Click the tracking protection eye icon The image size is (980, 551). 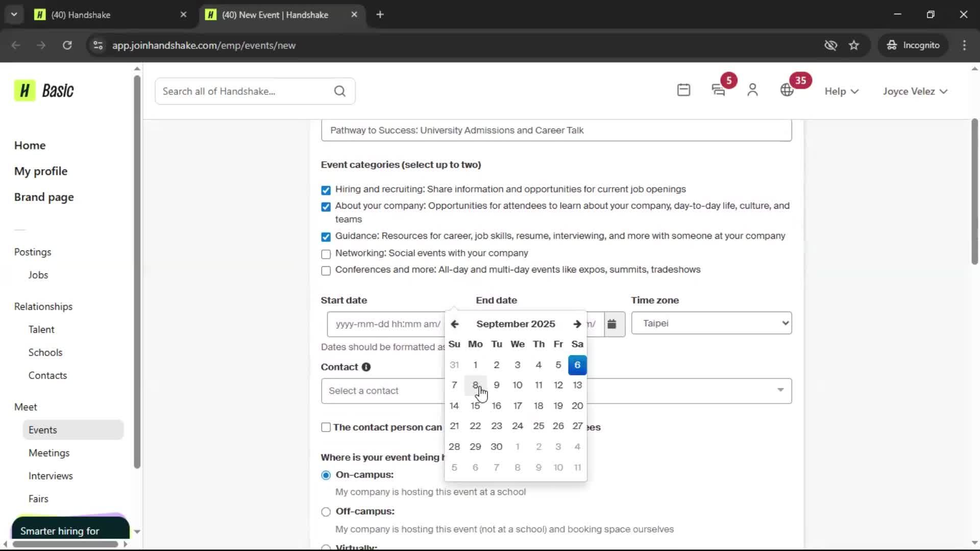830,45
